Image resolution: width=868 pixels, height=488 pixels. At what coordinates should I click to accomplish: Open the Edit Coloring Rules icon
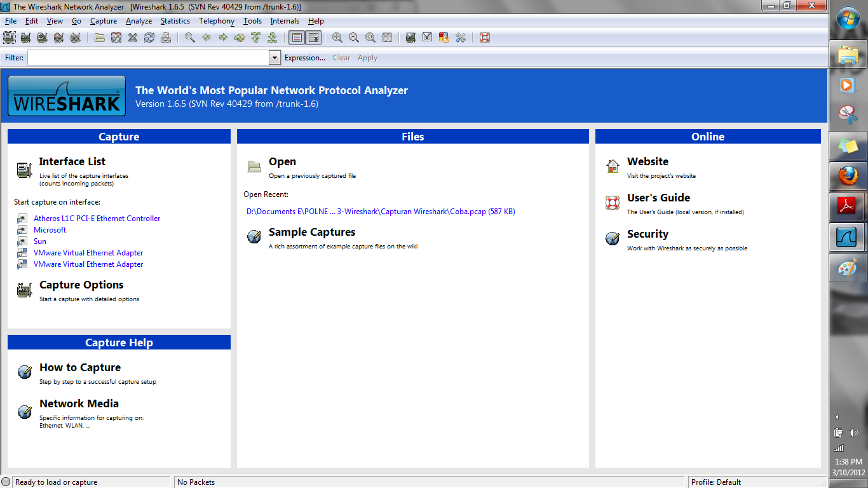coord(443,37)
